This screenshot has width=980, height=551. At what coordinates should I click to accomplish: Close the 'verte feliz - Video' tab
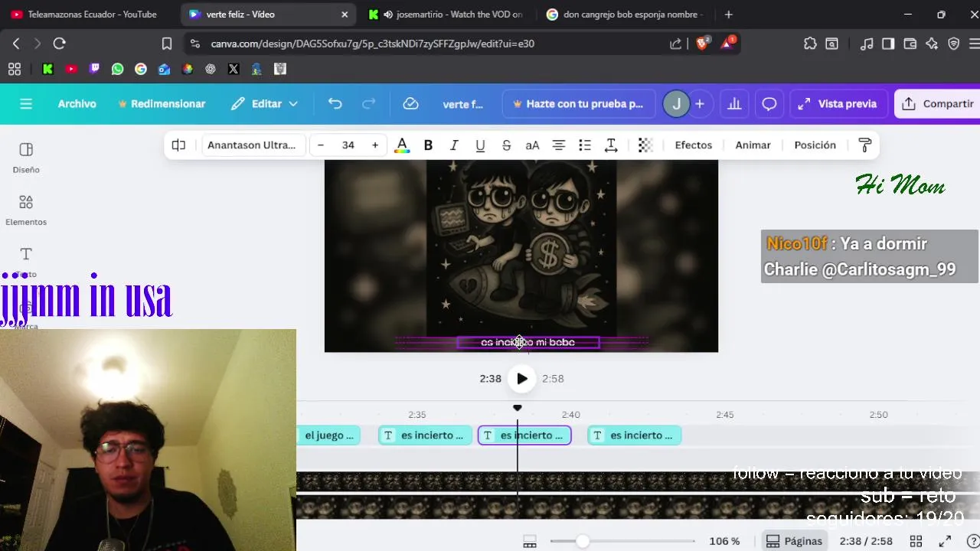[345, 15]
